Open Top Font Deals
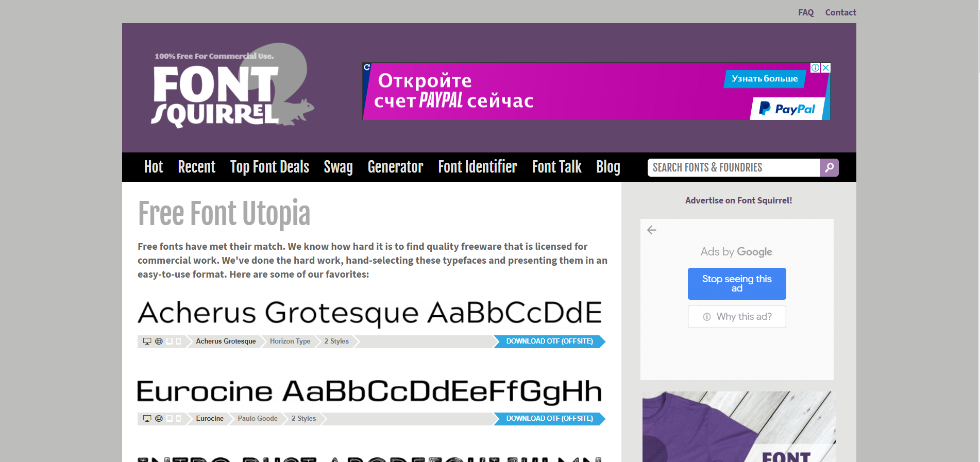Image resolution: width=980 pixels, height=462 pixels. tap(269, 167)
